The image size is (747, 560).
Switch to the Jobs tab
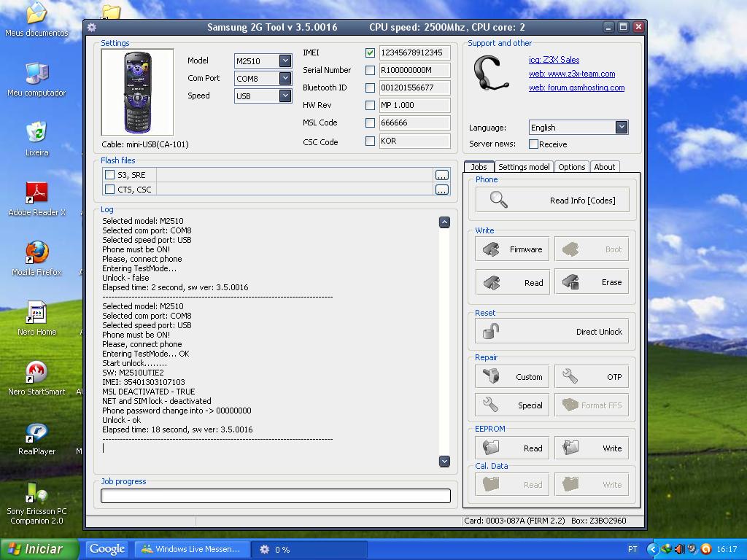(x=479, y=167)
